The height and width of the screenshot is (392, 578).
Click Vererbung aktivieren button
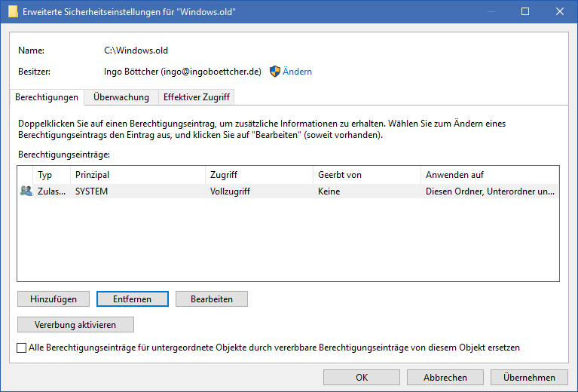tap(75, 324)
